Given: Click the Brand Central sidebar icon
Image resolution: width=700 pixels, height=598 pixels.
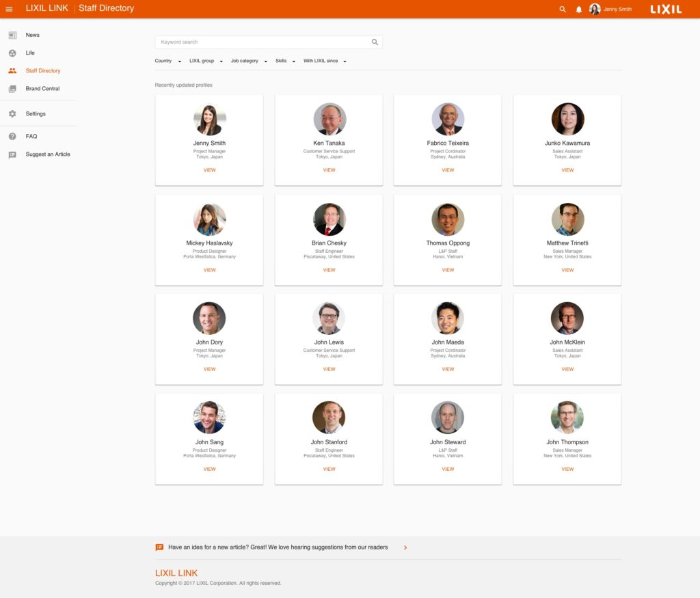Looking at the screenshot, I should (x=12, y=88).
